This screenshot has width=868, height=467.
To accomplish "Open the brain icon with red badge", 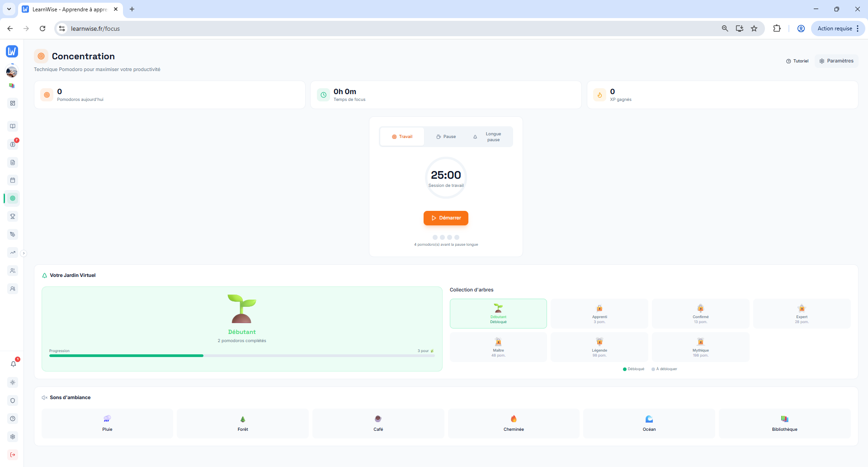I will (12, 144).
